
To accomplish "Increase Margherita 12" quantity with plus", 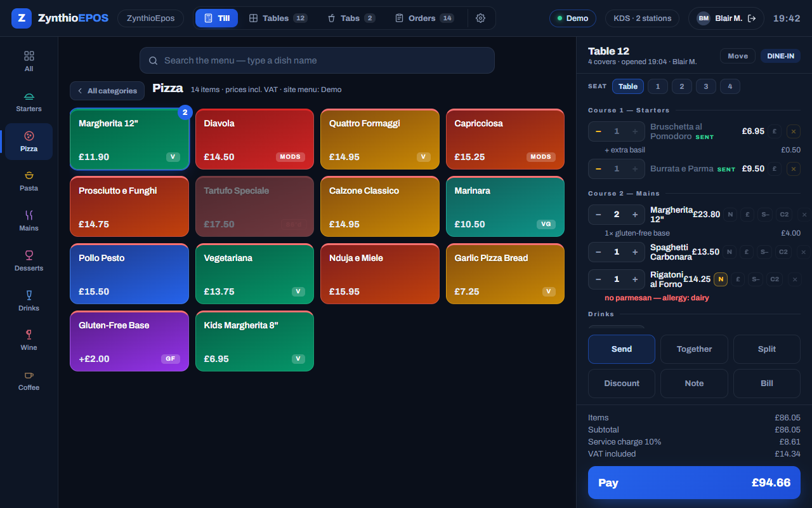I will click(635, 215).
